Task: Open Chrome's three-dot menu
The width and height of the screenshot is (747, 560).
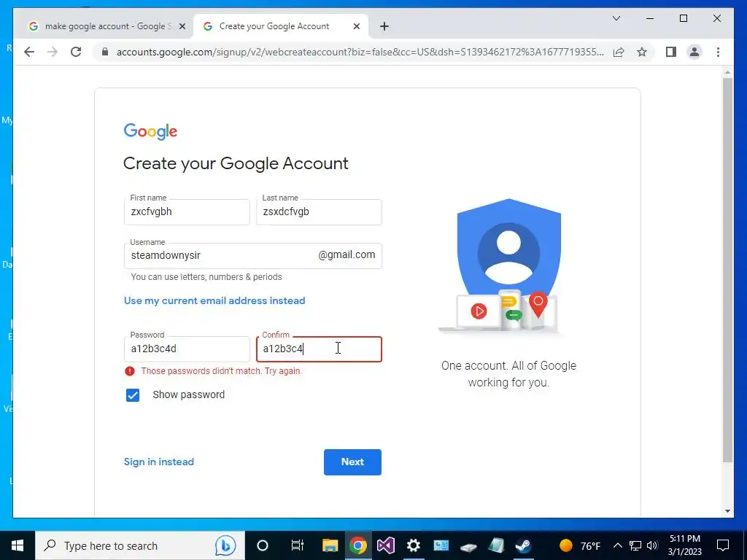Action: (x=718, y=52)
